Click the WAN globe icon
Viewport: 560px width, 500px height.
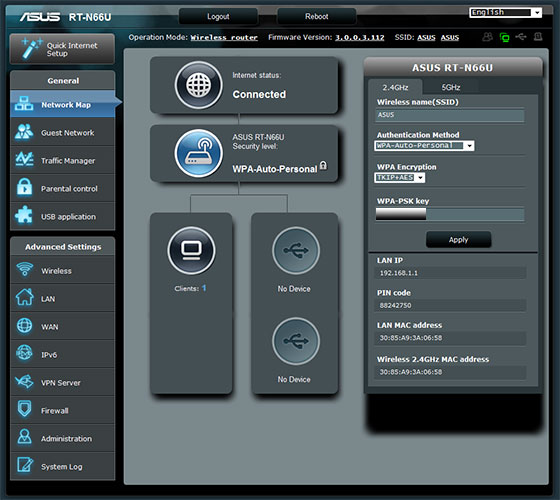24,325
